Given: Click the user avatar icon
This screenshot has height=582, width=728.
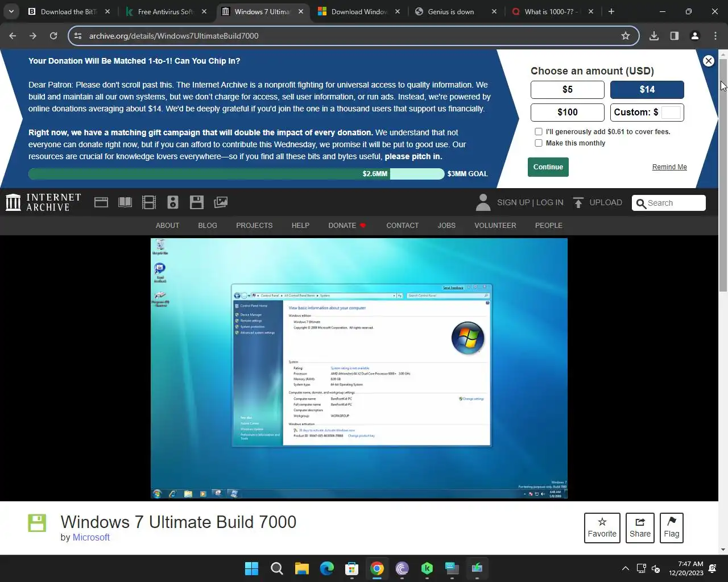Looking at the screenshot, I should click(483, 202).
